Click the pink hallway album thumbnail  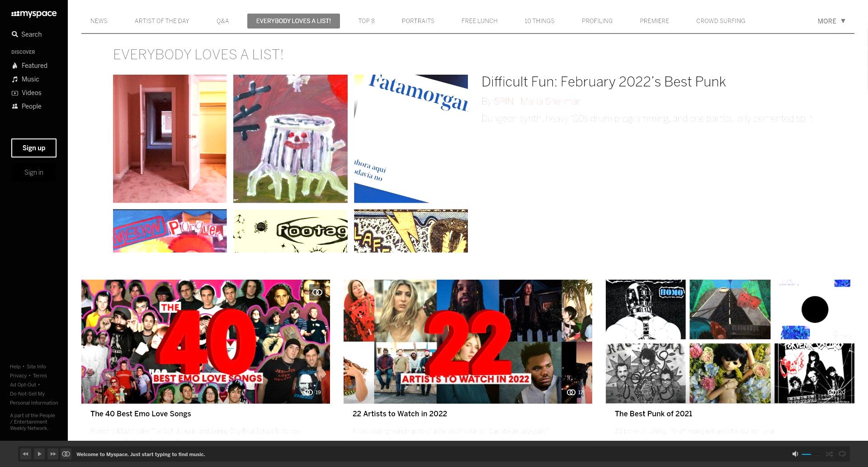[x=170, y=138]
